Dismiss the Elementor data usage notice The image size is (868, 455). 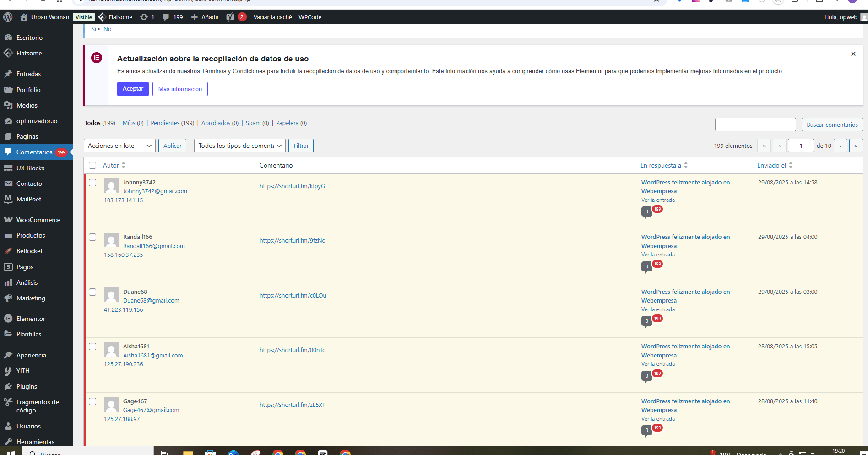[x=853, y=54]
